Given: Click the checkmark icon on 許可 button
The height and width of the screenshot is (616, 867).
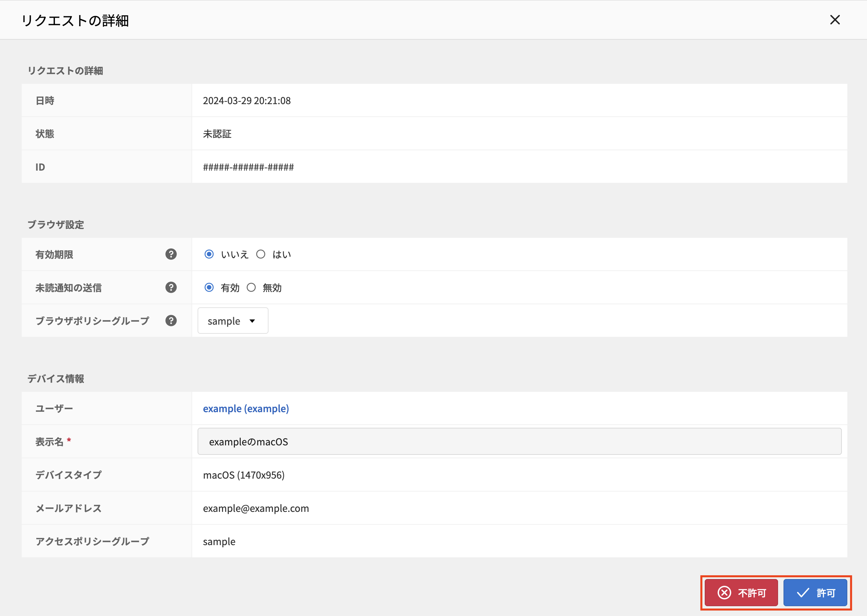Looking at the screenshot, I should [803, 593].
